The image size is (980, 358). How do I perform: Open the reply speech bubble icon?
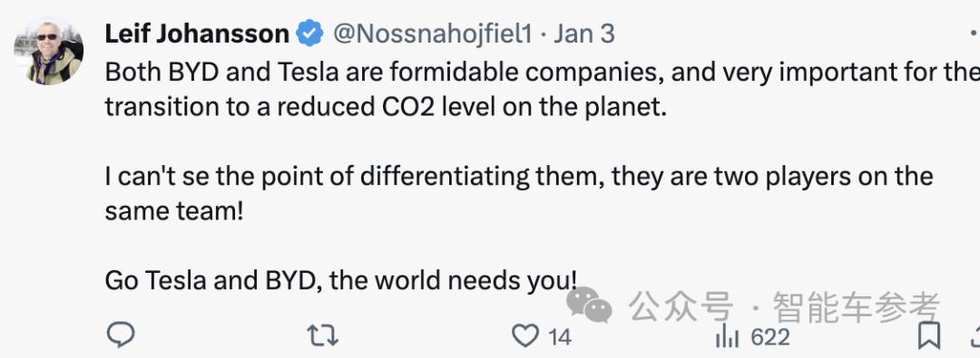tap(121, 336)
